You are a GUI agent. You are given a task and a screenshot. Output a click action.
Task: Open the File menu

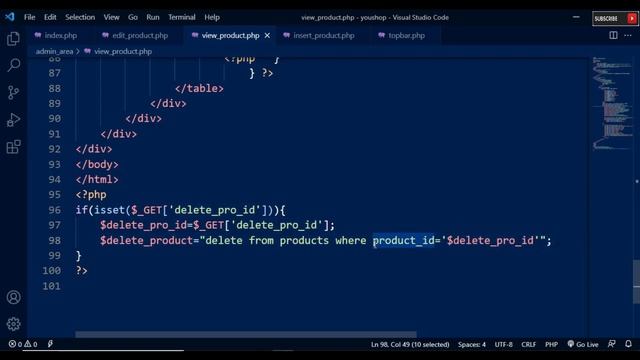tap(29, 17)
